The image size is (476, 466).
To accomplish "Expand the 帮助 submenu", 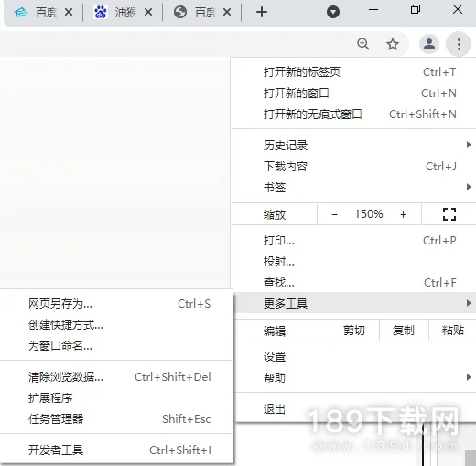I will pos(354,377).
